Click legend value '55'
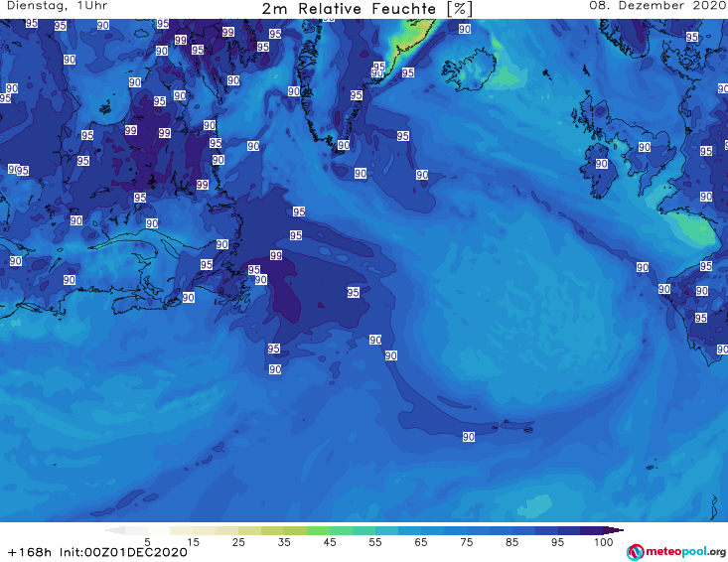728x562 pixels. 374,542
